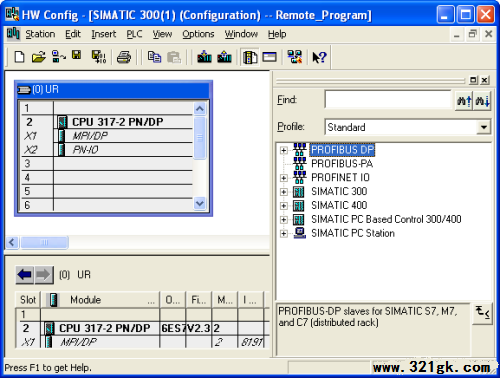Click in the Find input field
Screen dimensions: 500x378
point(388,99)
